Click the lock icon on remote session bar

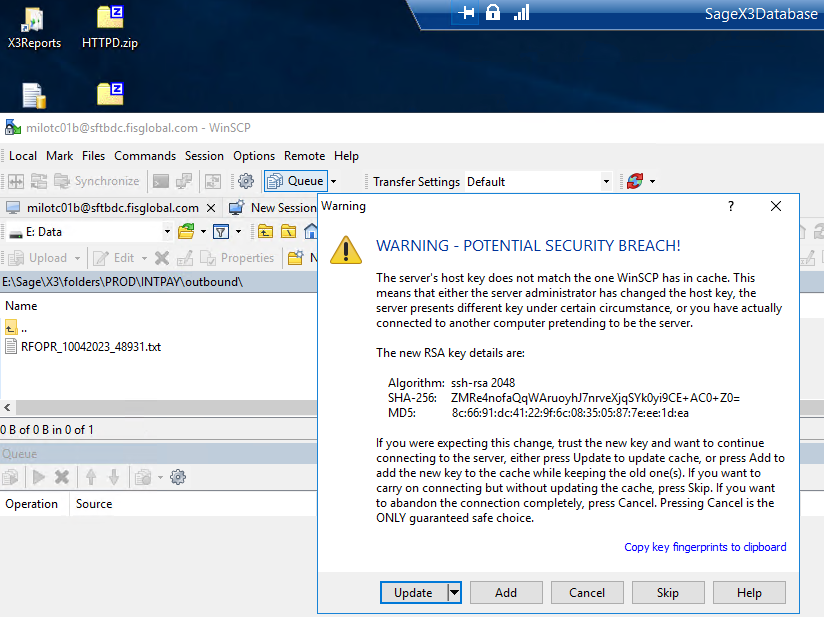493,12
